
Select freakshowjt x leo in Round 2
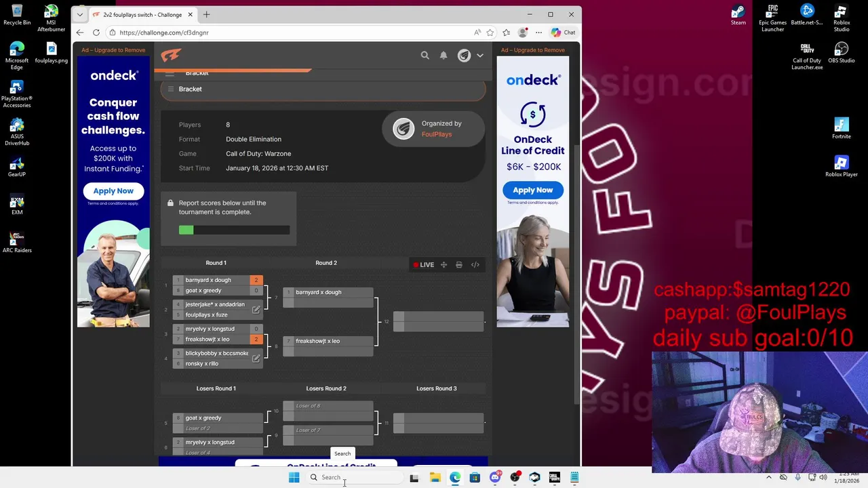(x=328, y=341)
